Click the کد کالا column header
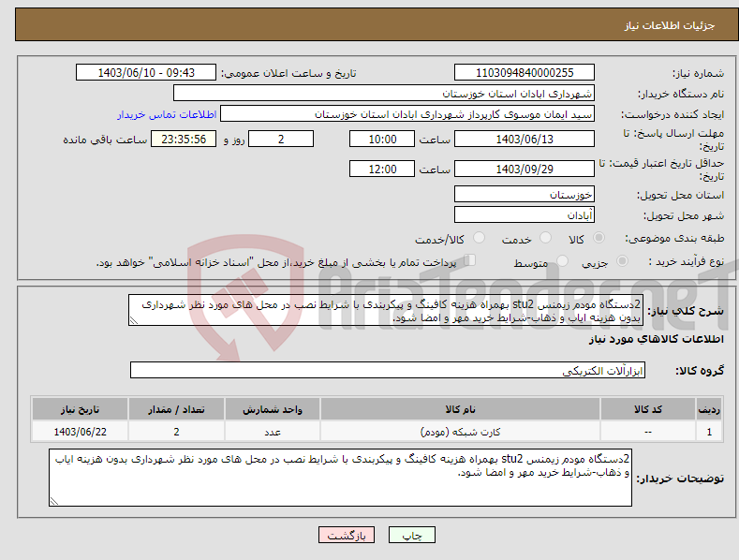 point(648,409)
